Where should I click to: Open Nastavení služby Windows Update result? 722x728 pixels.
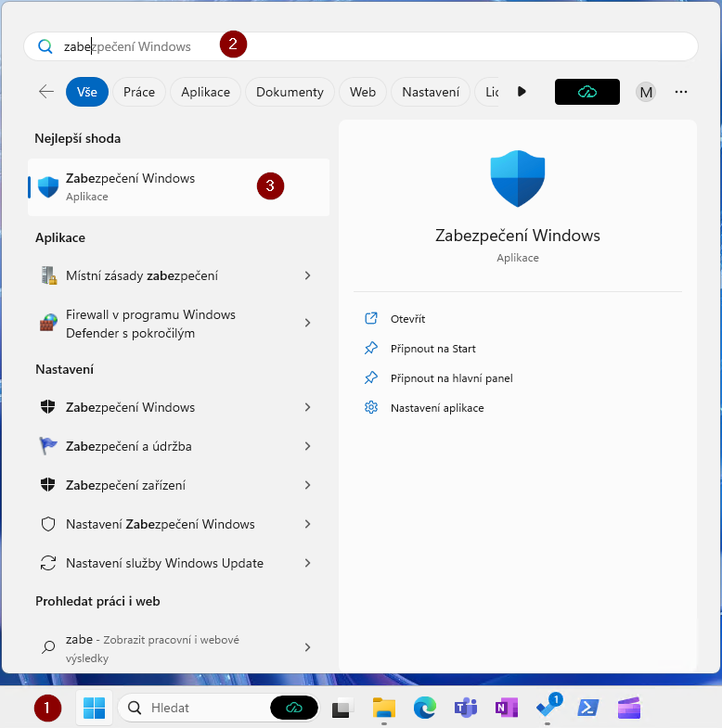tap(179, 563)
